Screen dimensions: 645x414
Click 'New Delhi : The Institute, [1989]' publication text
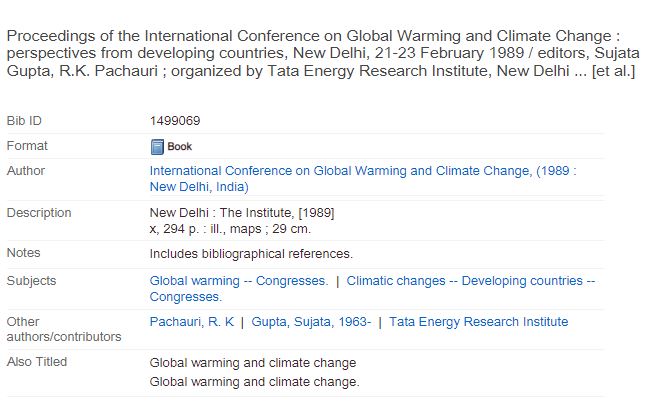click(242, 213)
